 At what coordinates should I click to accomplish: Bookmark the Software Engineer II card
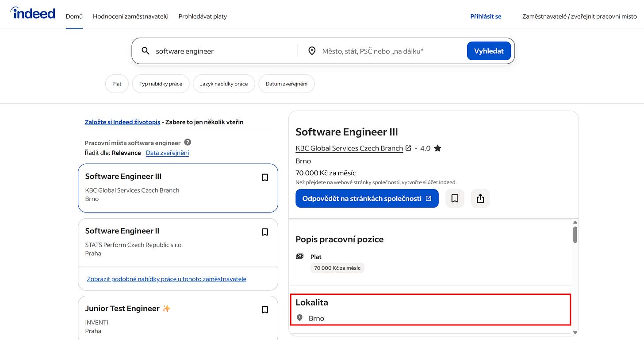tap(265, 232)
